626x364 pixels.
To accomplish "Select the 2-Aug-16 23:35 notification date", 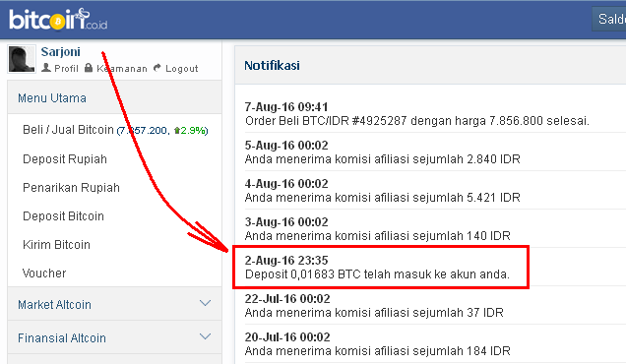I will tap(286, 261).
